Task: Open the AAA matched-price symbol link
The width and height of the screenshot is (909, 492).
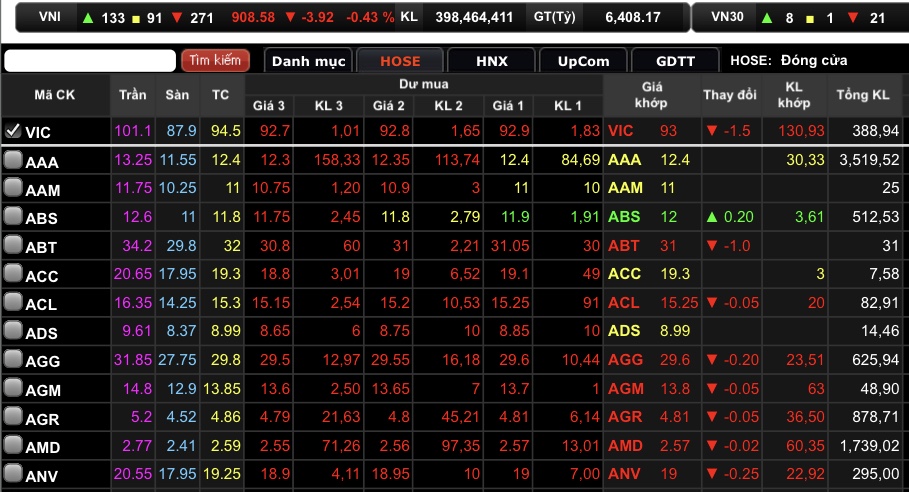Action: click(x=624, y=160)
